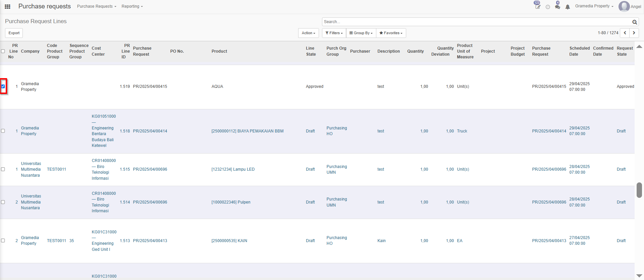Check the Pulpen row checkbox
644x280 pixels.
[x=3, y=202]
